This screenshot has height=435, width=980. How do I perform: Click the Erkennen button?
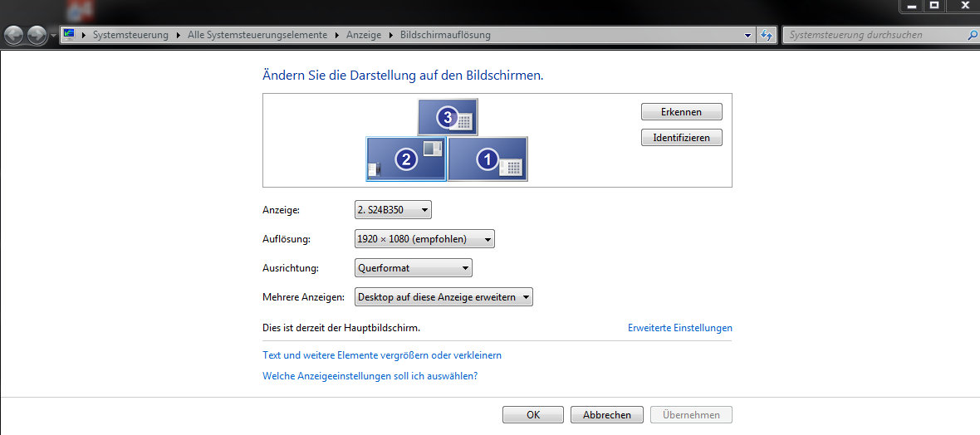point(681,112)
